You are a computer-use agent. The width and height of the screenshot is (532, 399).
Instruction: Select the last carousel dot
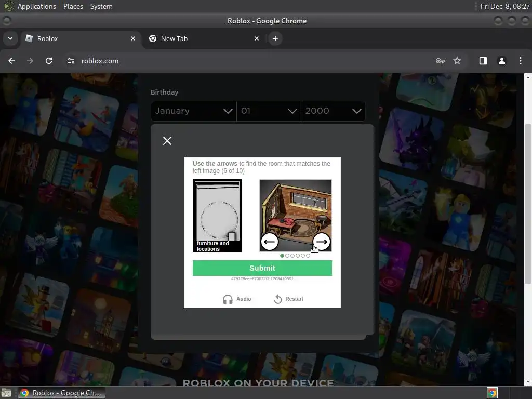pyautogui.click(x=308, y=256)
